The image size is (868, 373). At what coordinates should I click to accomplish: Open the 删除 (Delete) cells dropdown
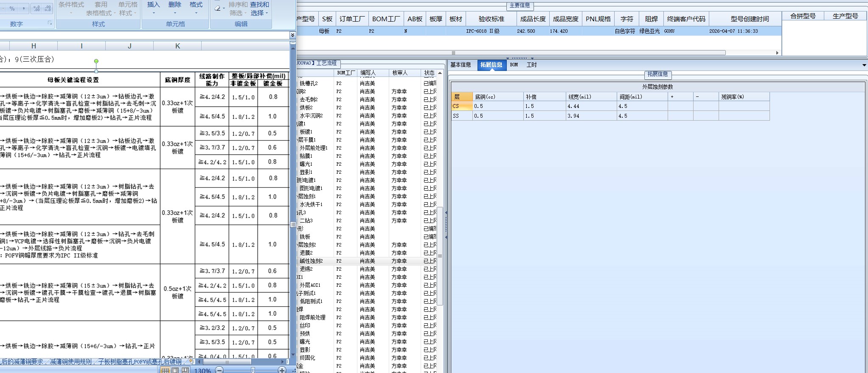click(x=175, y=8)
